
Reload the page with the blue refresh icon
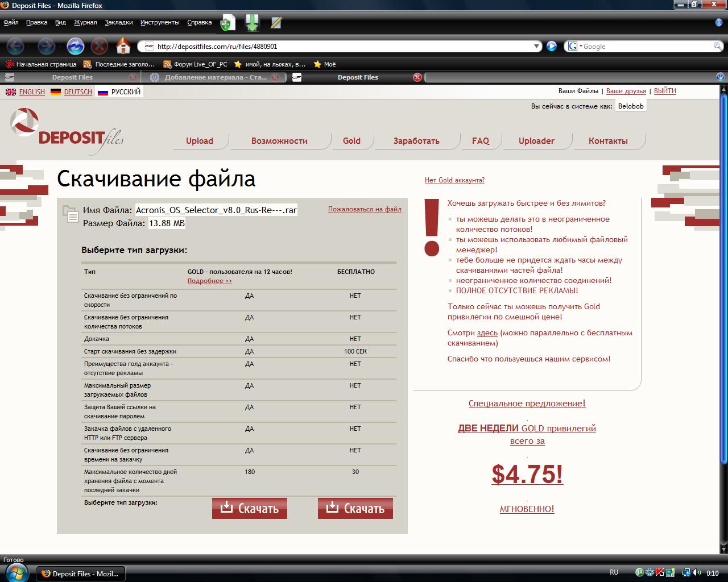(x=75, y=45)
